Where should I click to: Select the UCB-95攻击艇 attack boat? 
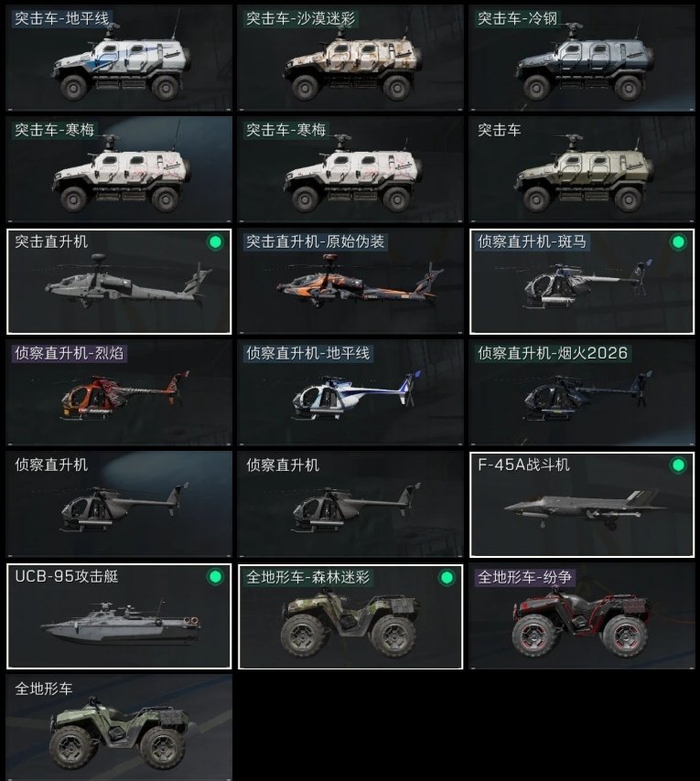[119, 616]
